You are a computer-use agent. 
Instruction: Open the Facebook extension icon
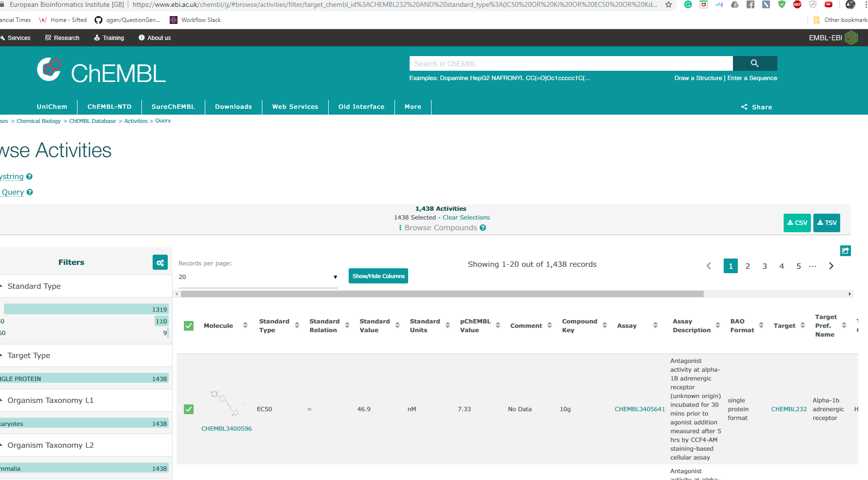pyautogui.click(x=750, y=5)
